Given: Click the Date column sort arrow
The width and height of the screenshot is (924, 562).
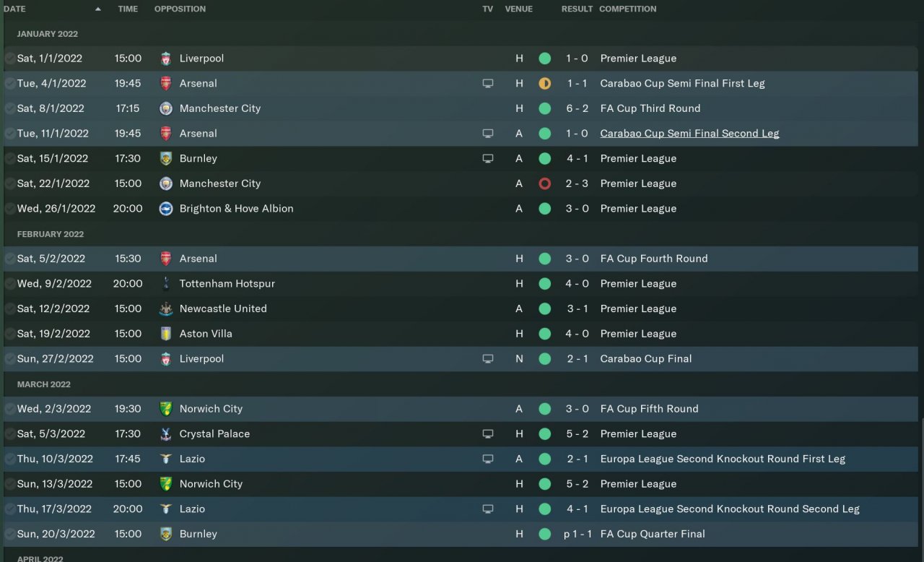Looking at the screenshot, I should click(98, 9).
